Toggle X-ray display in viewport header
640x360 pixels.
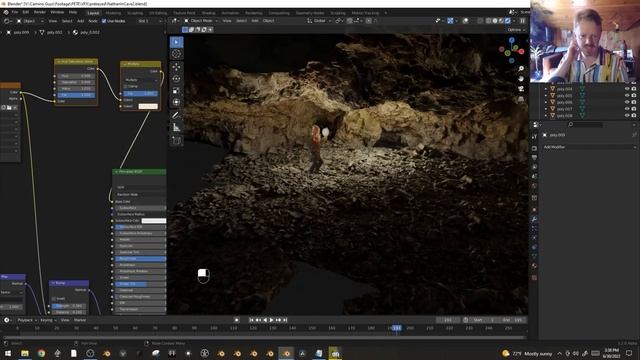point(480,21)
